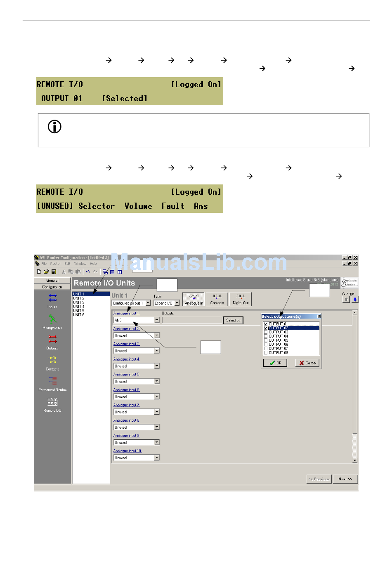Check the OUTPUT 08 checkbox

click(266, 353)
